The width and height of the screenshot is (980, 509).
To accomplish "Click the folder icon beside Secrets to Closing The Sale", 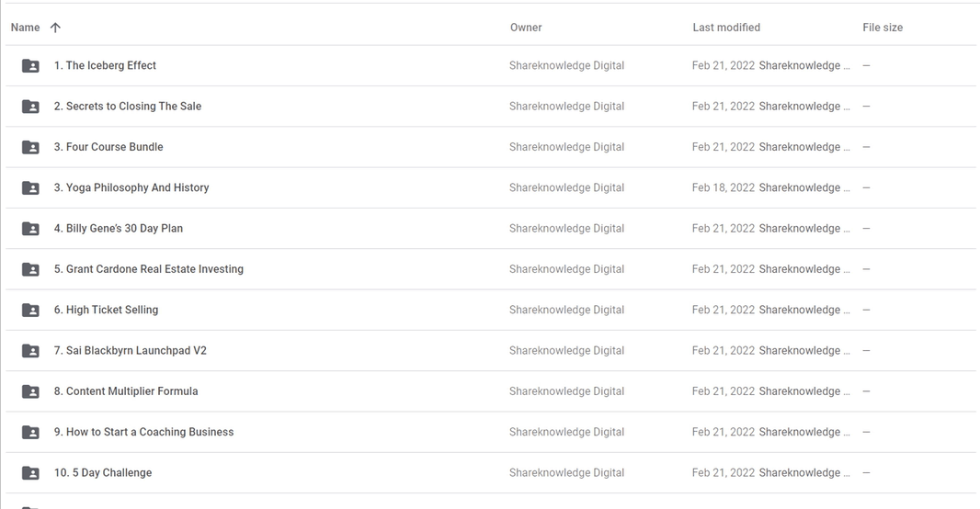I will pos(30,107).
